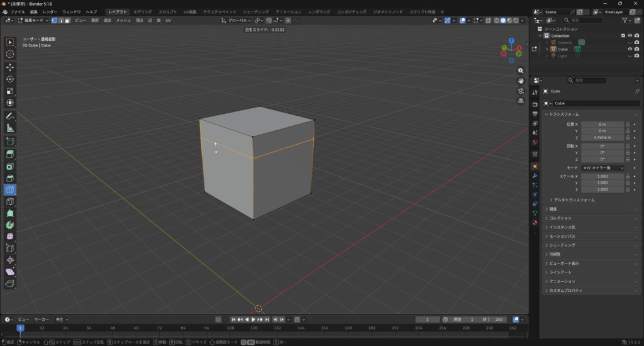Hide the Cube with its eye icon
Image resolution: width=644 pixels, height=346 pixels.
[x=630, y=49]
